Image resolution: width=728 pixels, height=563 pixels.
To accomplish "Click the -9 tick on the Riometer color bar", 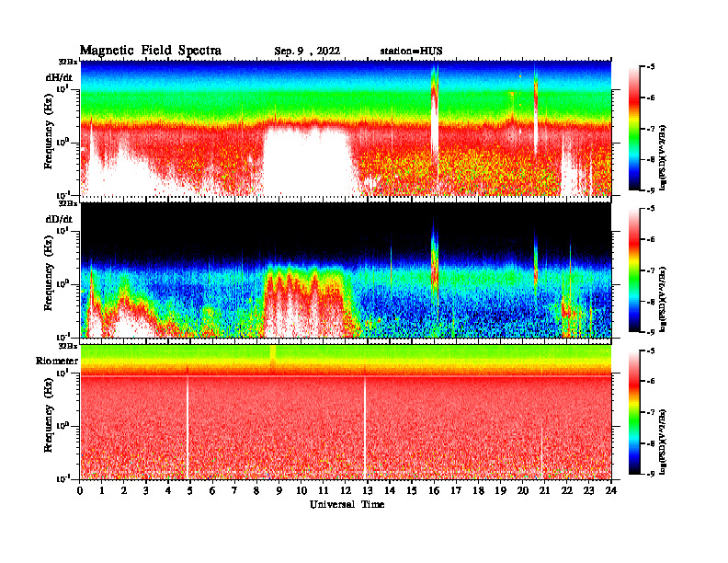I will point(651,474).
